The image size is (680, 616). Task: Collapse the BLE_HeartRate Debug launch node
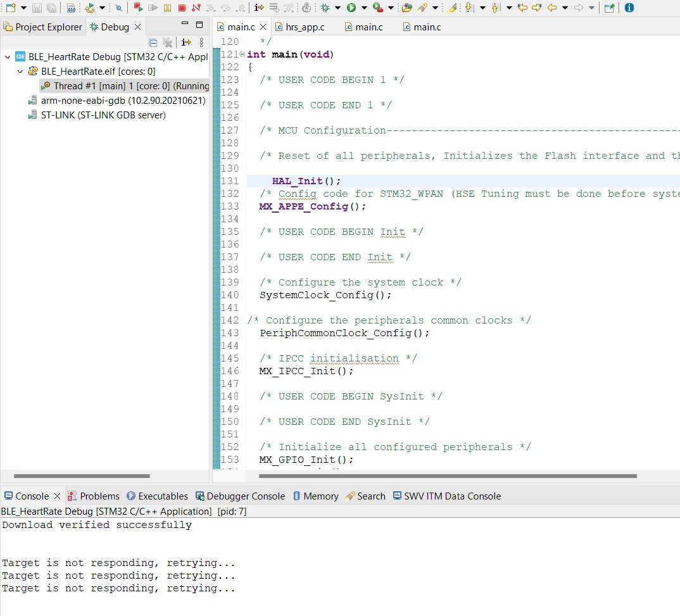coord(8,57)
